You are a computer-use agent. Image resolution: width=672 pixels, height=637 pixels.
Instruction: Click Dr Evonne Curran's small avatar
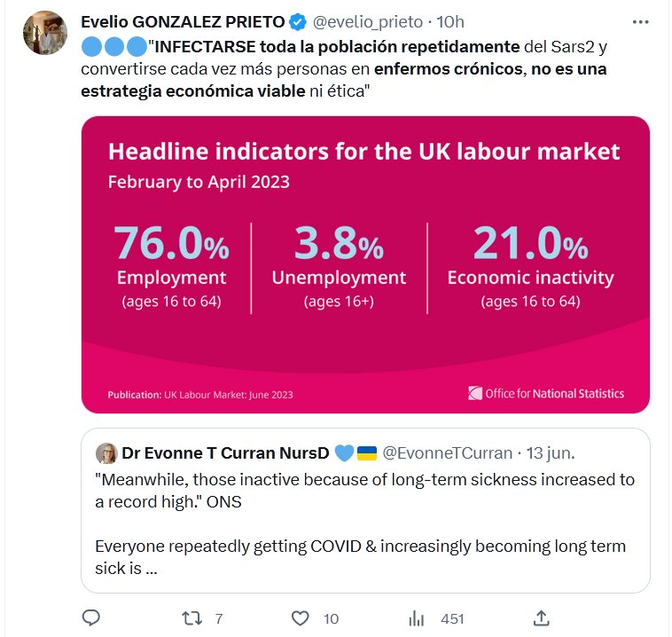pyautogui.click(x=106, y=452)
